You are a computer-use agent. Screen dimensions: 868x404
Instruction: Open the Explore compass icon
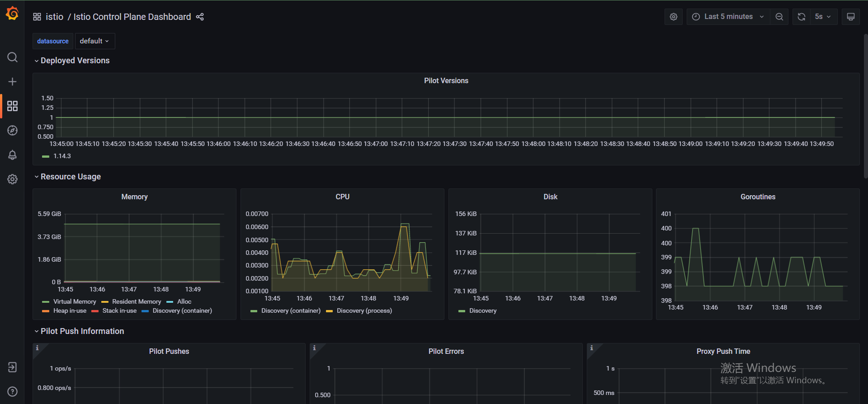12,131
